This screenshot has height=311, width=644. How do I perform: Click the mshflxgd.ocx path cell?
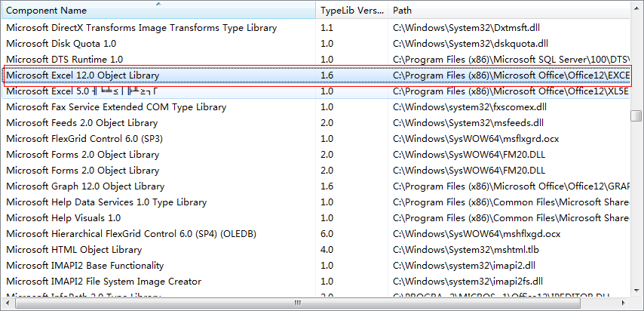pyautogui.click(x=477, y=234)
